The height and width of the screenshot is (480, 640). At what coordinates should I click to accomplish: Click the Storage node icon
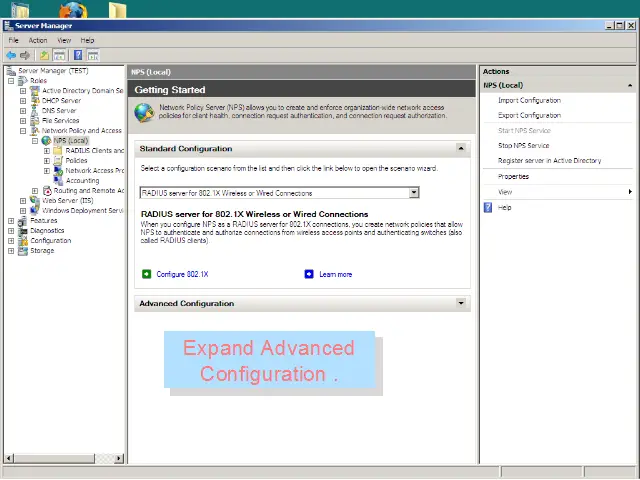[23, 251]
